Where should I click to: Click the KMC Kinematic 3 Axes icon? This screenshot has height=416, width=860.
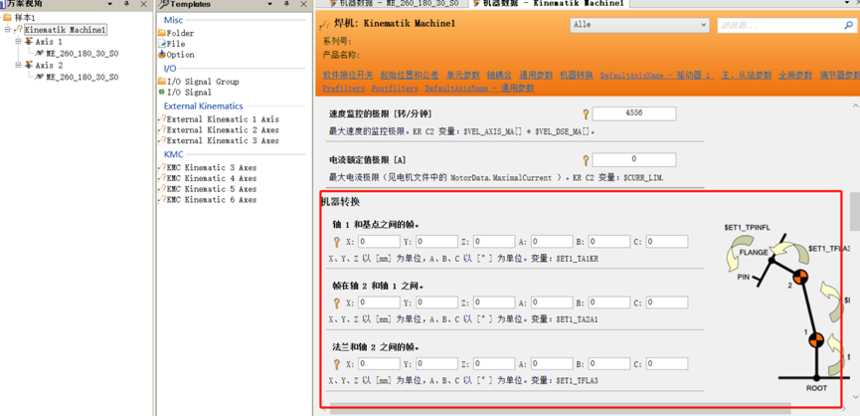pos(162,167)
